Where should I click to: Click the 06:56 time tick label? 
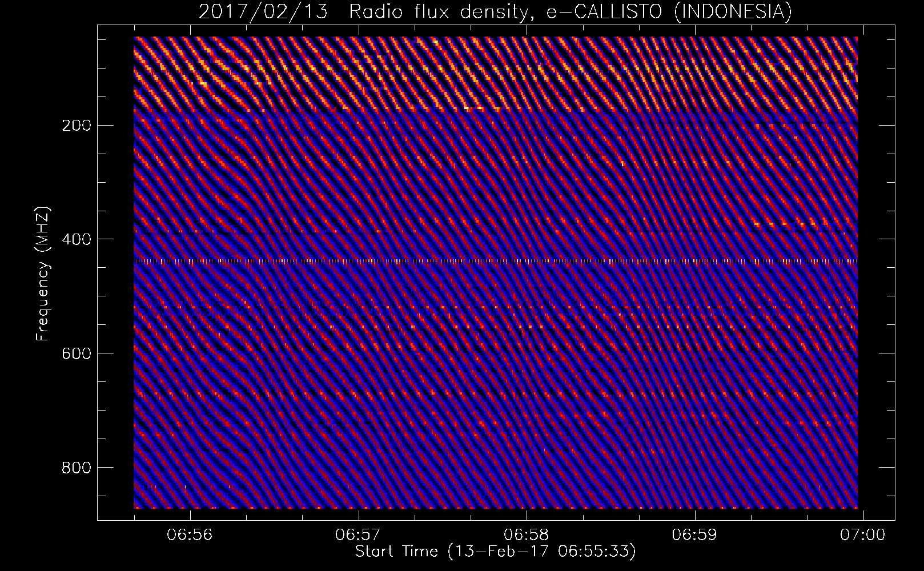tap(190, 534)
